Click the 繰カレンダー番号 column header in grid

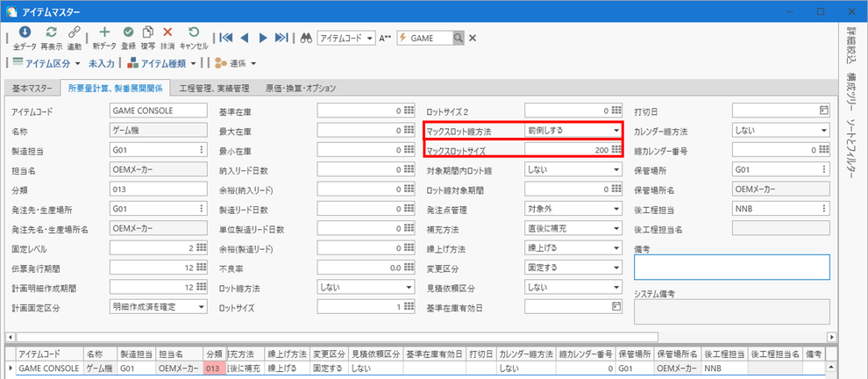(585, 354)
